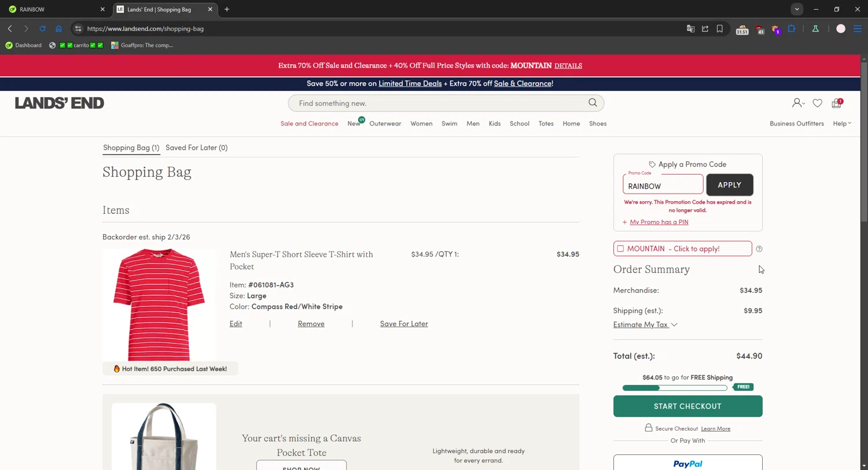Open the cookie extension with badge 1
Image resolution: width=868 pixels, height=470 pixels.
click(776, 29)
